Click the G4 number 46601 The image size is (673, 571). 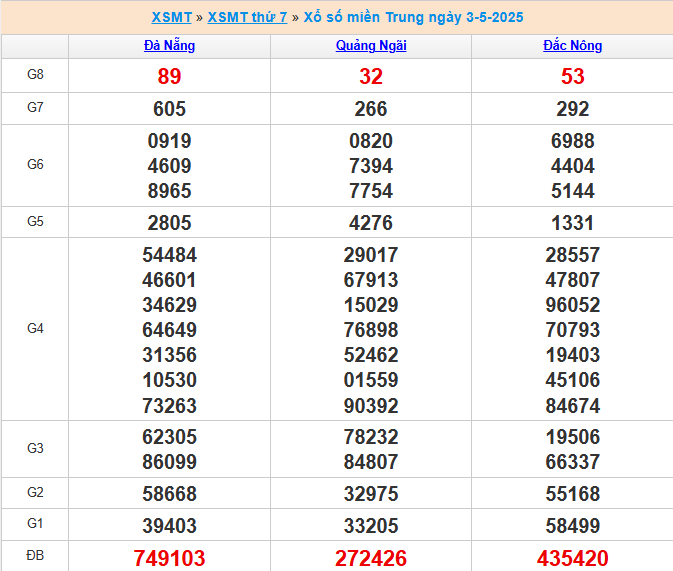(x=169, y=280)
